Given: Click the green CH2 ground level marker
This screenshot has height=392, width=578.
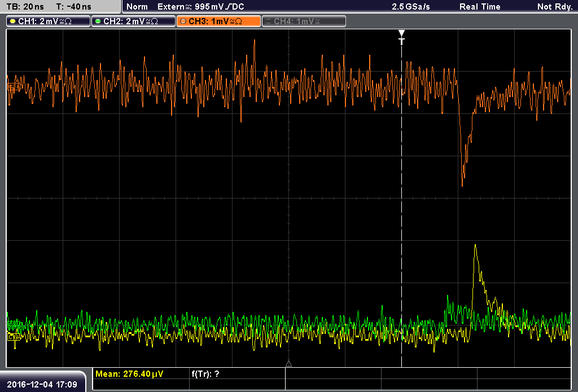Looking at the screenshot, I should (14, 324).
